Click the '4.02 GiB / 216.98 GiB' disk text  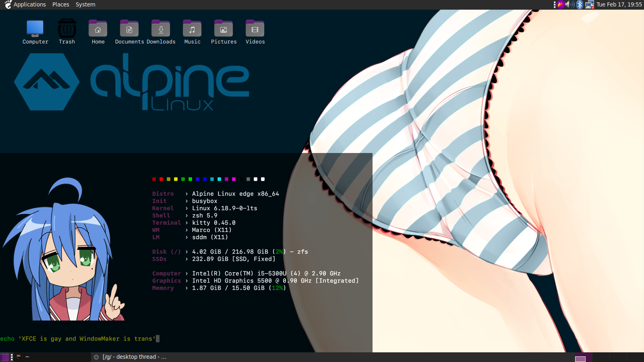230,252
